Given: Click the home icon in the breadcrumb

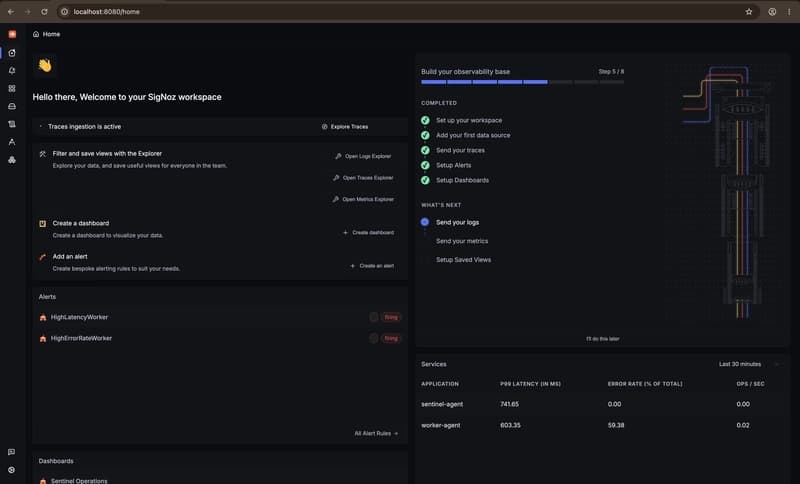Looking at the screenshot, I should 36,34.
